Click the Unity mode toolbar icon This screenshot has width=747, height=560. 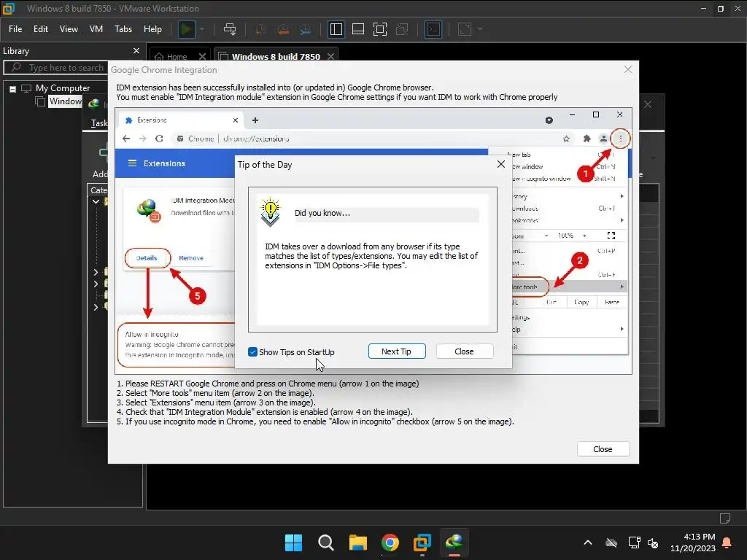[x=402, y=29]
